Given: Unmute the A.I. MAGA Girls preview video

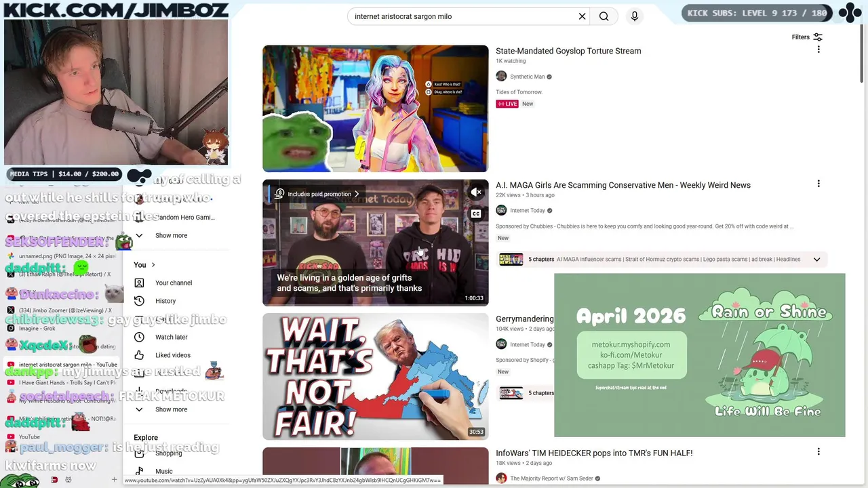Looking at the screenshot, I should click(x=476, y=192).
